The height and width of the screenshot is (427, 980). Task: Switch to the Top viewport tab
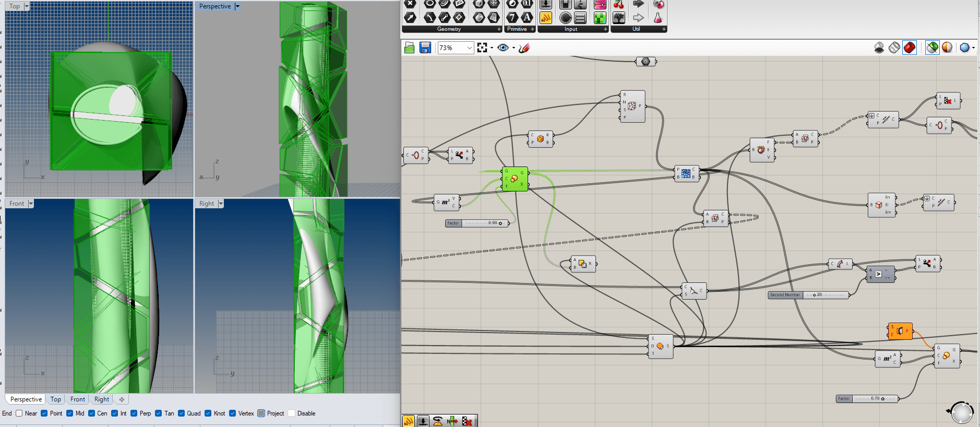[56, 399]
